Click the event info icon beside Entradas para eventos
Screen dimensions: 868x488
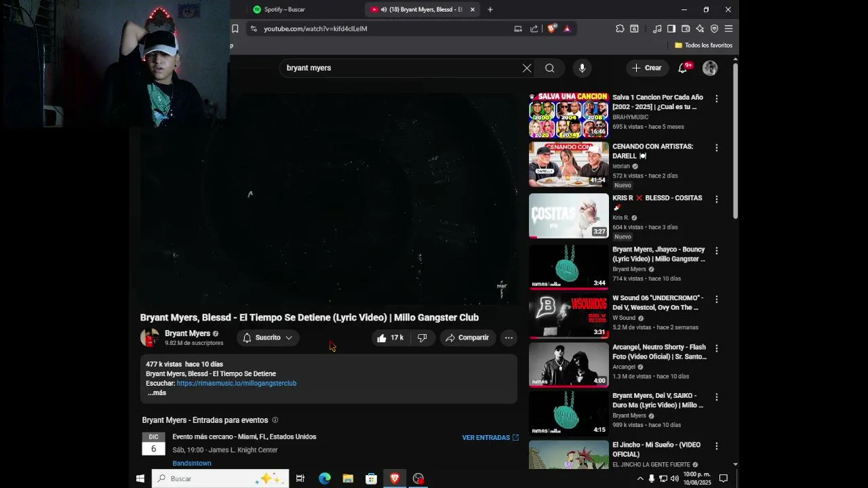pyautogui.click(x=275, y=420)
